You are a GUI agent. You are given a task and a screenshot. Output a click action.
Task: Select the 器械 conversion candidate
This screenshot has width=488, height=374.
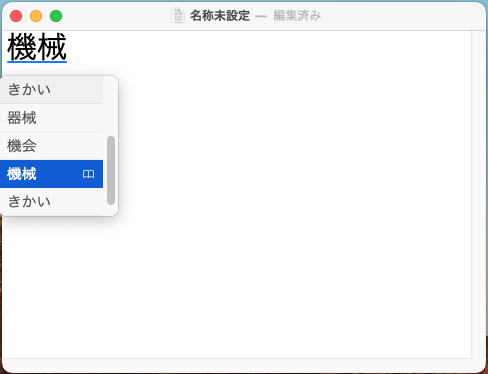51,118
